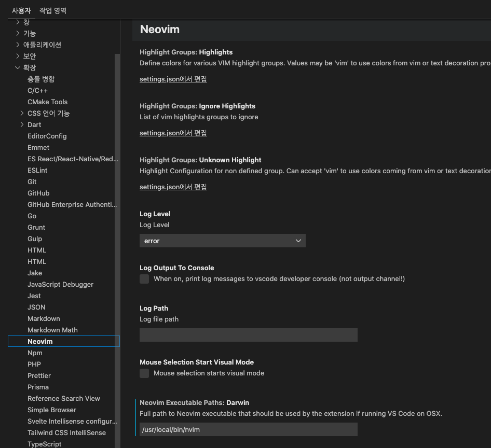Switch to the 작업 영역 settings tab
Viewport: 491px width, 448px height.
tap(52, 11)
